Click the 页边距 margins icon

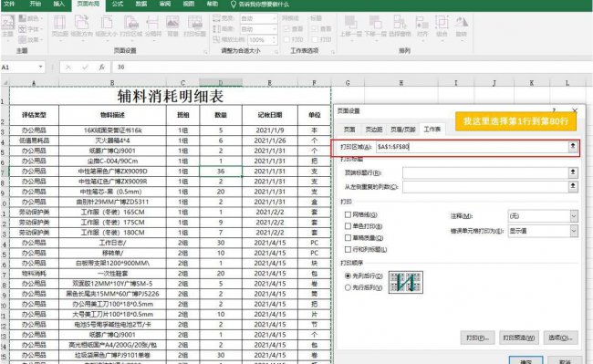coord(59,26)
